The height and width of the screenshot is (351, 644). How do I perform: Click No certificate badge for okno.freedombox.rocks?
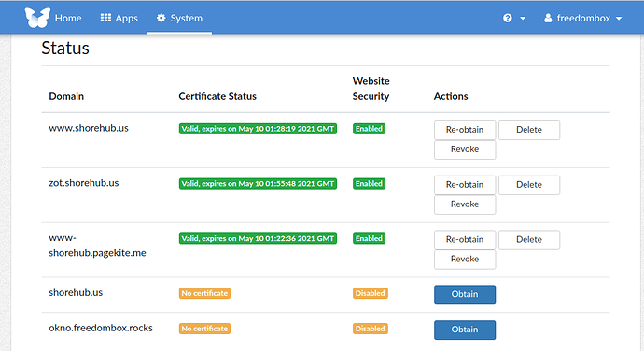[x=204, y=329]
